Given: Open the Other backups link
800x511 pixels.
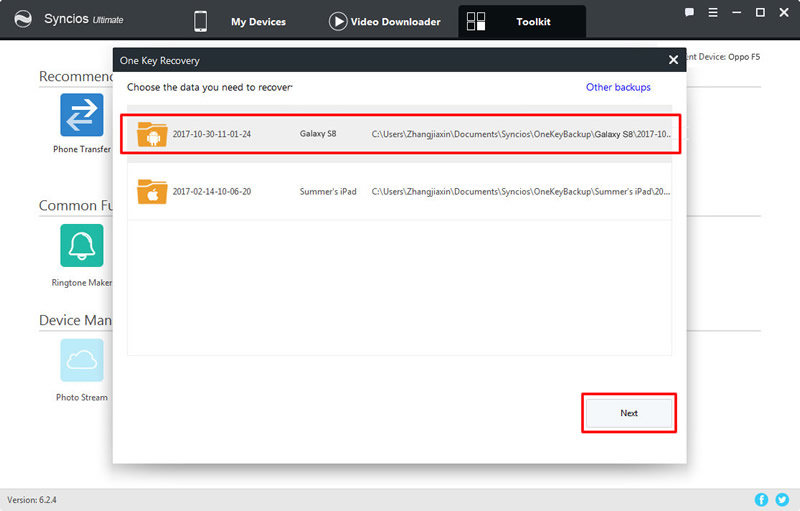Looking at the screenshot, I should 618,87.
